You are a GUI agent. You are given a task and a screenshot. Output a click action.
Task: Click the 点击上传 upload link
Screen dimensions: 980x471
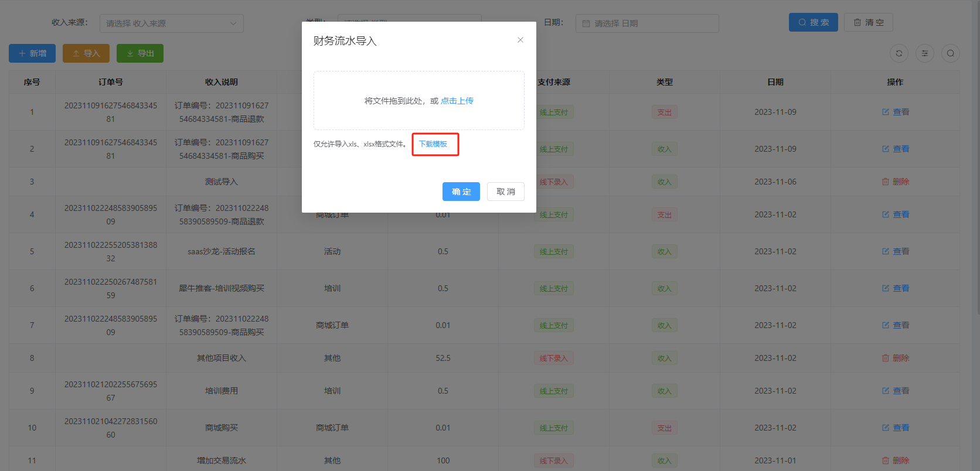tap(457, 101)
